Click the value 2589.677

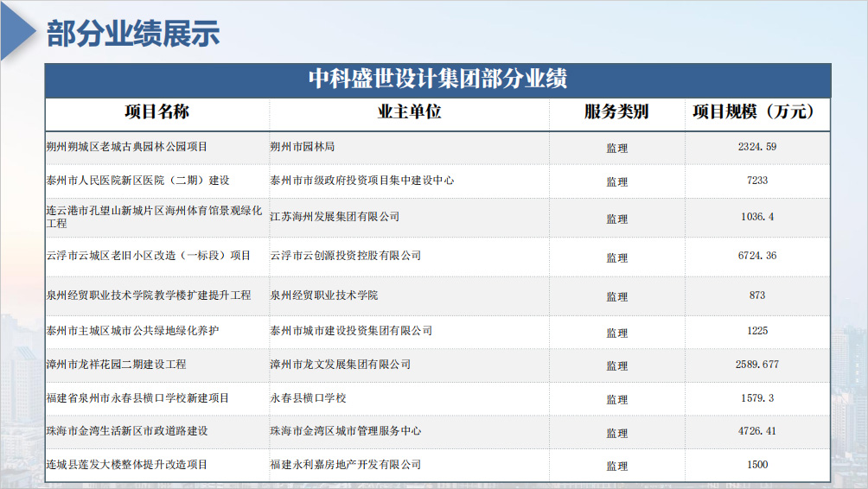pos(756,365)
